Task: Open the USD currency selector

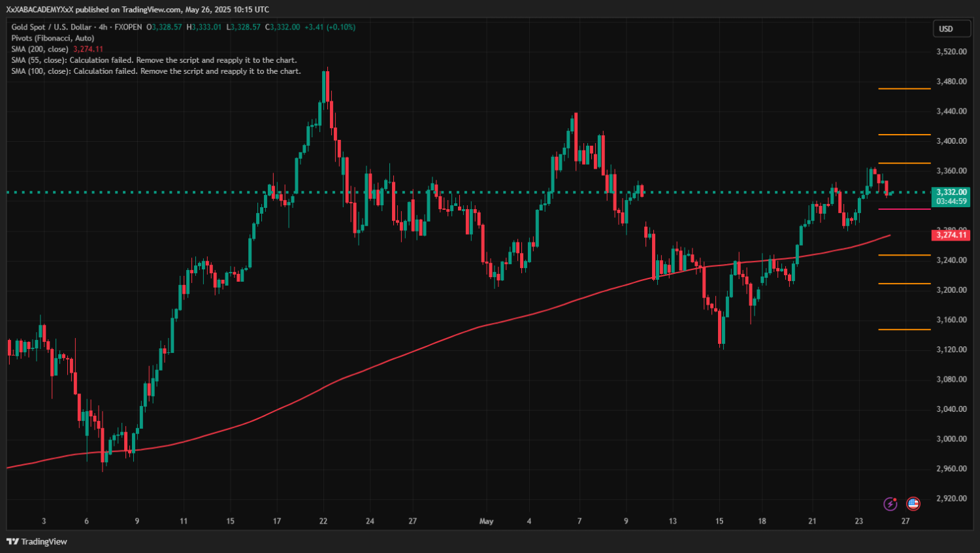Action: pos(952,29)
